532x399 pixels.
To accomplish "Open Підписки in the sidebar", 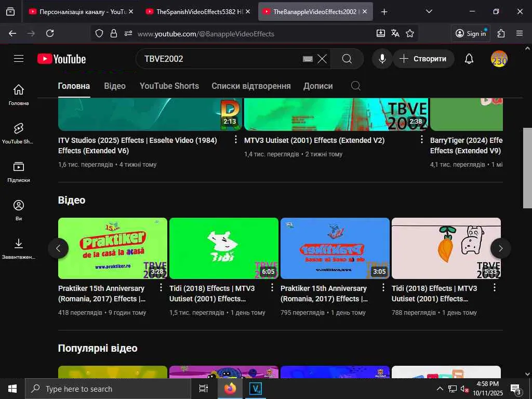I will coord(19,172).
